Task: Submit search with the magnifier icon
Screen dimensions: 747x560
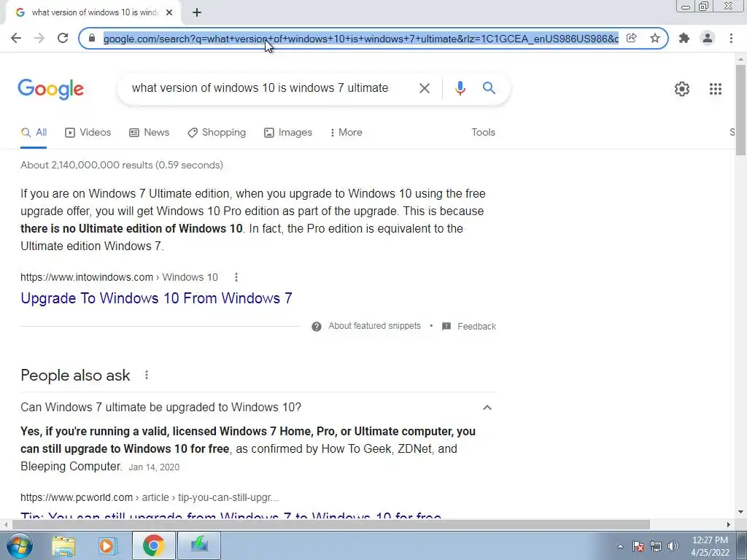Action: coord(489,88)
